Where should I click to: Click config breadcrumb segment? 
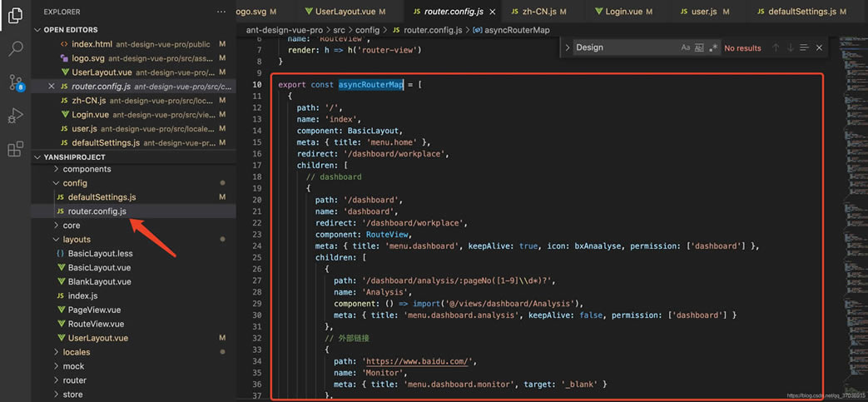(x=368, y=30)
